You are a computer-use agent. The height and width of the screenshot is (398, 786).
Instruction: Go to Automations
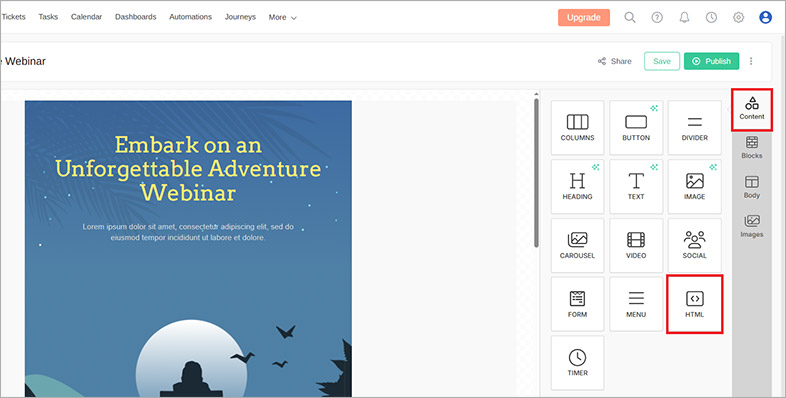point(190,17)
